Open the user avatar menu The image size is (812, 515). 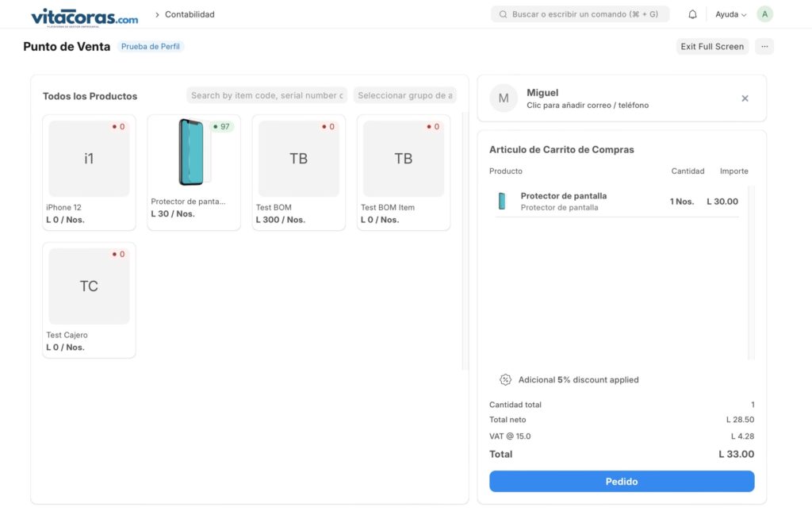coord(764,14)
